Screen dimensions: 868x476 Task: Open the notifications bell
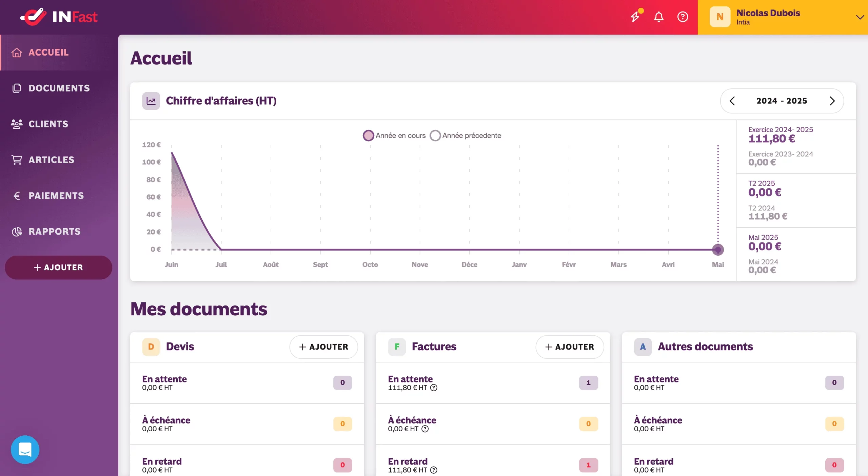[x=658, y=17]
